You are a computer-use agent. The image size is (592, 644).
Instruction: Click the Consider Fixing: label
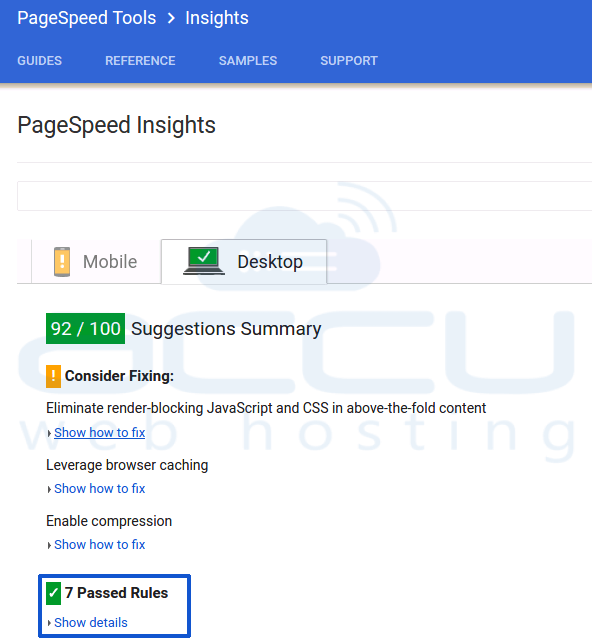click(x=119, y=376)
